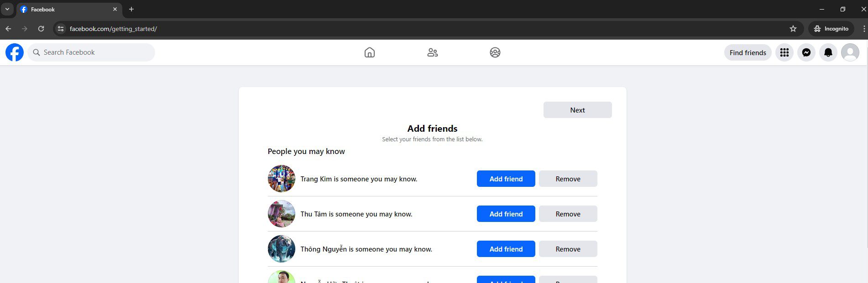
Task: Open the account profile avatar menu
Action: tap(850, 52)
